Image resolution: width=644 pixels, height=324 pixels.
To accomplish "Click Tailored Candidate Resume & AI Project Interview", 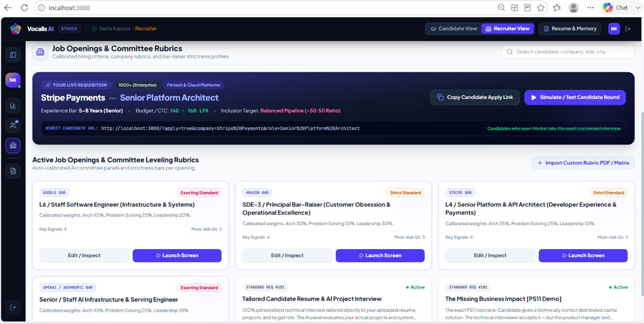I will click(312, 299).
